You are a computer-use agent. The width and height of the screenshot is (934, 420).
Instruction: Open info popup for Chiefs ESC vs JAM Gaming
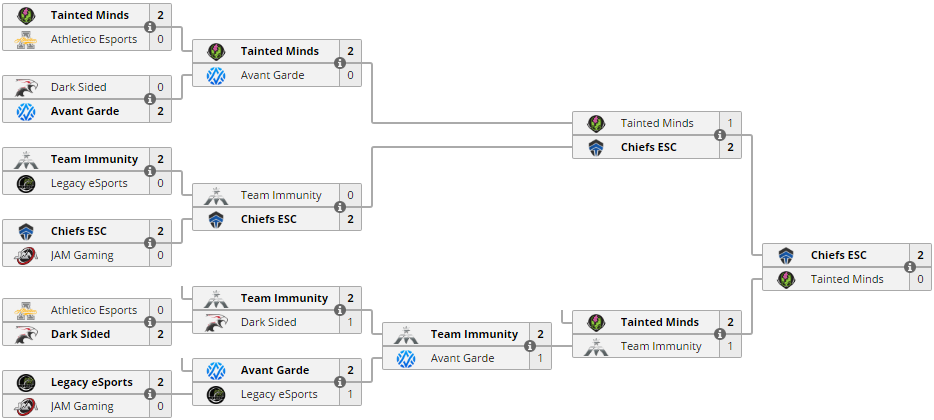(x=150, y=243)
